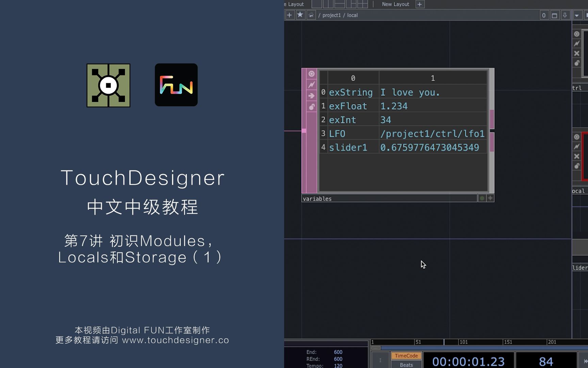Click 0.6759776473045349 value cell
The width and height of the screenshot is (588, 368).
(433, 147)
